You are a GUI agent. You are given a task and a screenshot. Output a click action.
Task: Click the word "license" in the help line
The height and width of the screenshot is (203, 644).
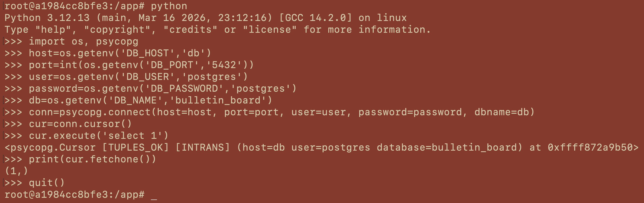[x=270, y=30]
